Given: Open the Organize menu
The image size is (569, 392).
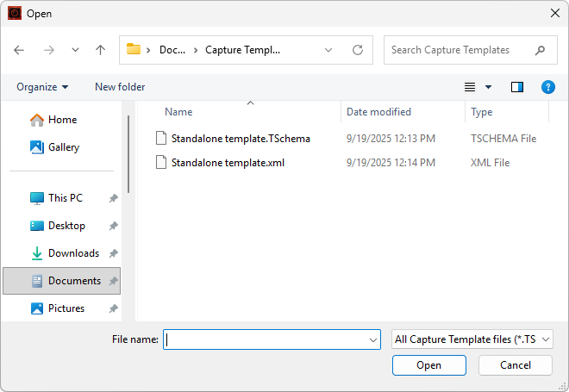Looking at the screenshot, I should coord(42,87).
